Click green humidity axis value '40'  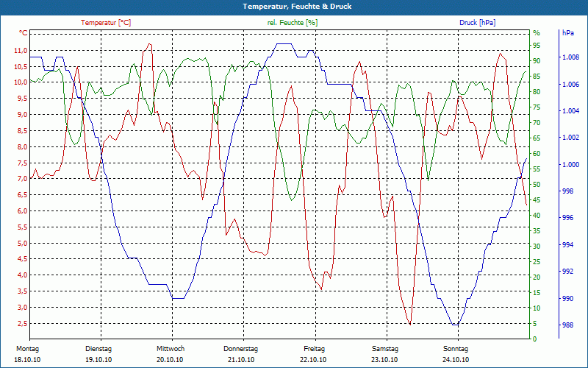pos(537,216)
